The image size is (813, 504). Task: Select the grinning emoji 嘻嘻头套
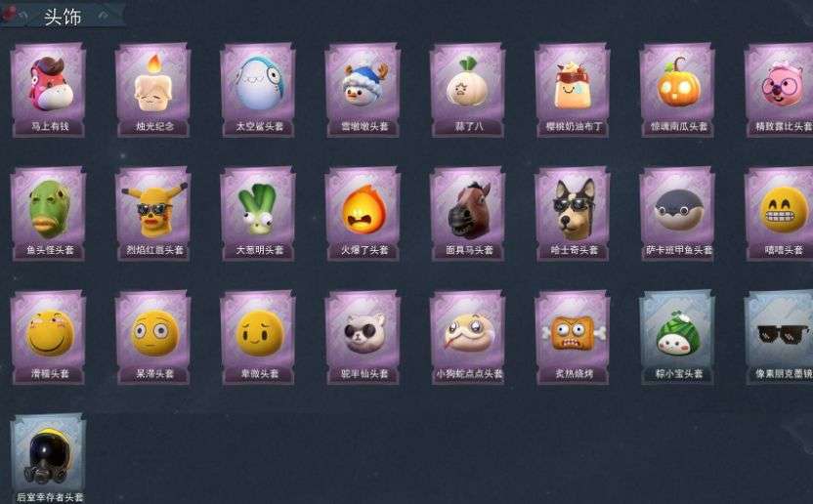tap(780, 214)
